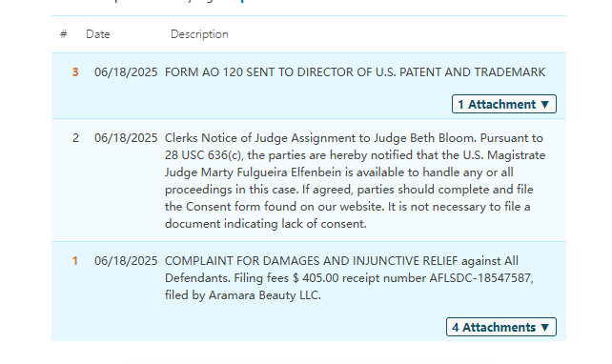Click COMPLAINT FOR DAMAGES AND INJUNCTIVE RELIEF text

click(x=312, y=261)
